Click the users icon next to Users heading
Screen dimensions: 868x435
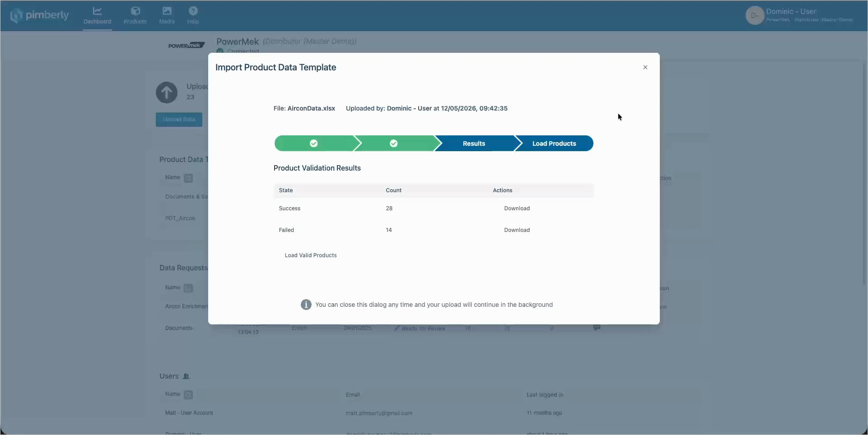coord(186,376)
